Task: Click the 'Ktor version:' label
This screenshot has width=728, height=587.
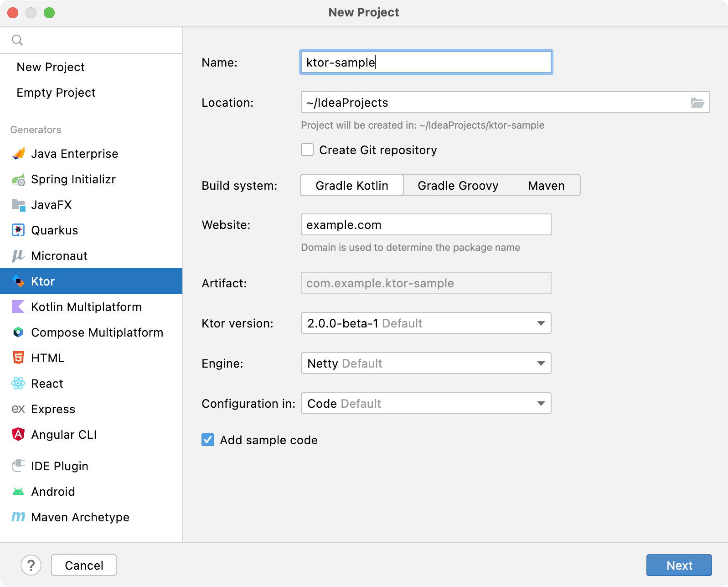Action: pos(238,323)
